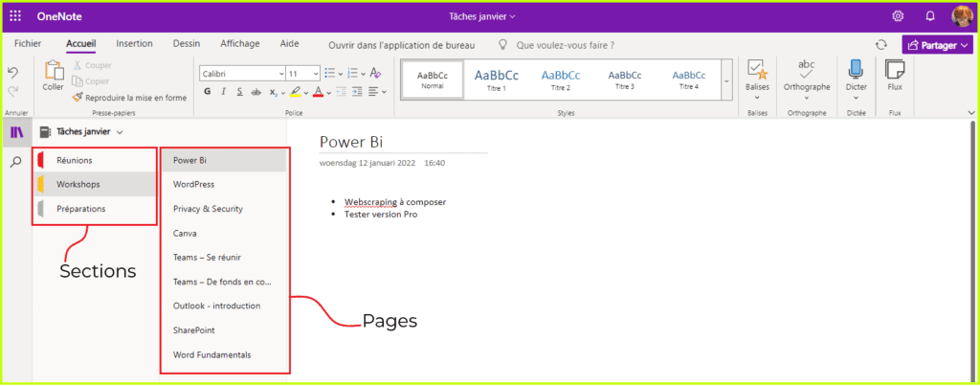This screenshot has height=386, width=980.
Task: Apply the Titre 4 style
Action: click(x=689, y=79)
